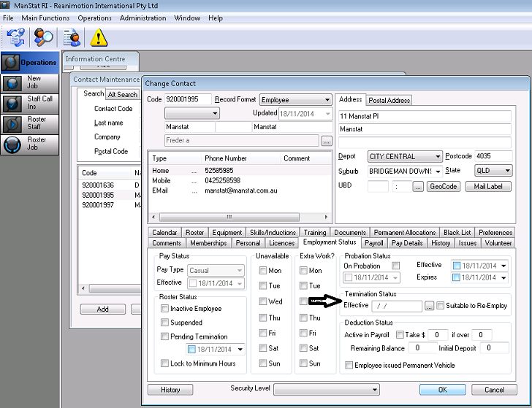Click the person with document toolbar icon
This screenshot has width=532, height=408.
72,36
